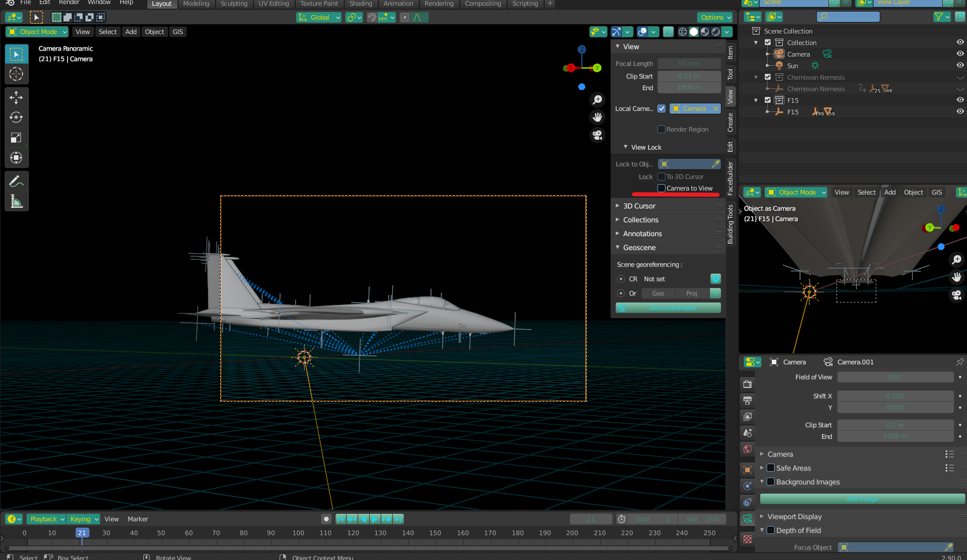This screenshot has width=967, height=560.
Task: Open the Options dropdown
Action: coord(715,17)
